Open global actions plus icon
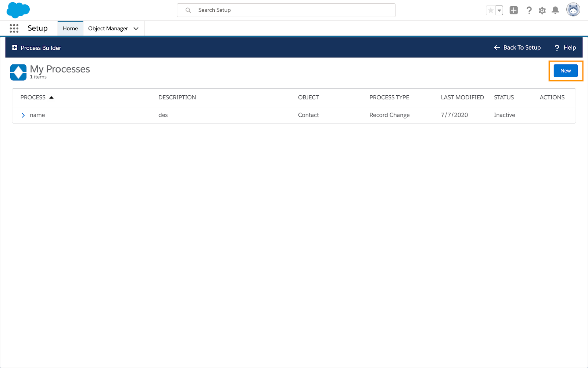Viewport: 588px width, 368px height. click(514, 10)
